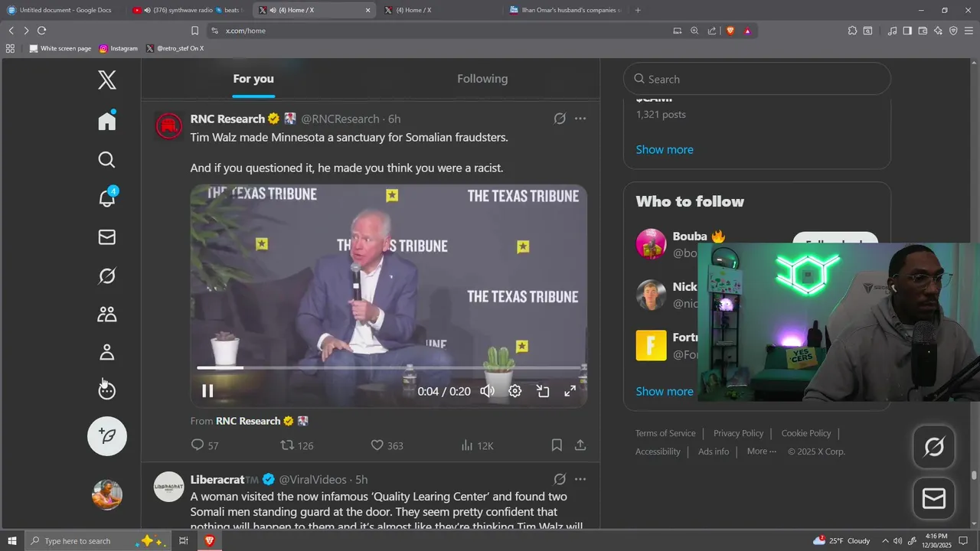Screen dimensions: 980x551
Task: Open Privacy Policy link
Action: (x=738, y=433)
